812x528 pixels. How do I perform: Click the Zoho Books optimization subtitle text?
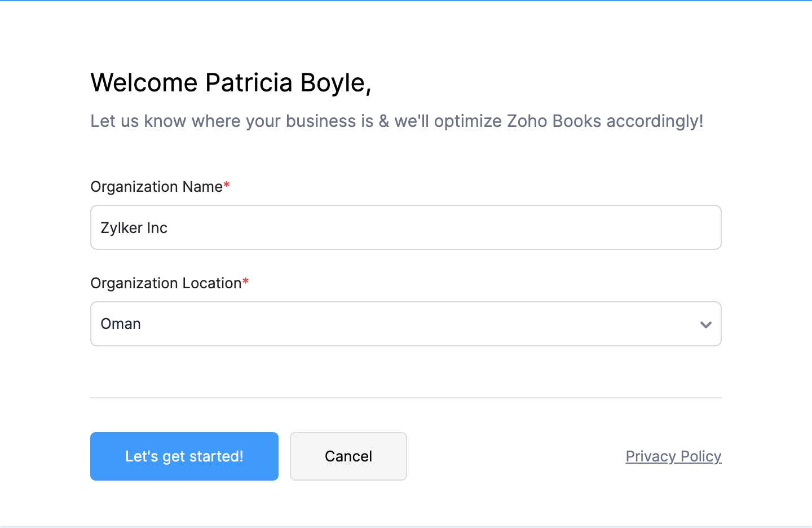(396, 121)
